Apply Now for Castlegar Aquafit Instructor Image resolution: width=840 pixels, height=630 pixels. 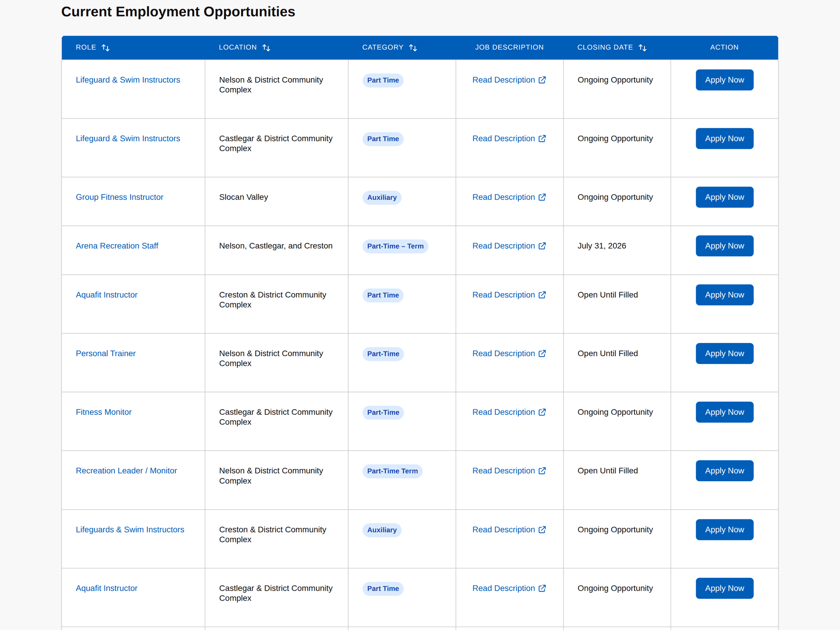pos(724,588)
